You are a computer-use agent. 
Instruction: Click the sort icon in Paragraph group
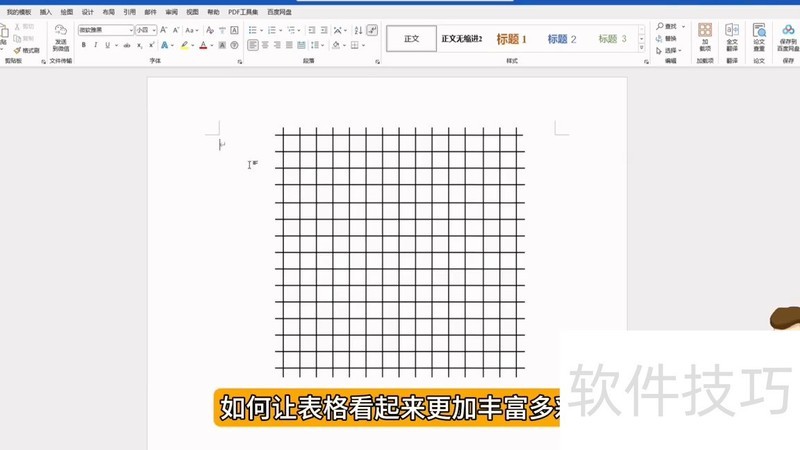pos(358,30)
